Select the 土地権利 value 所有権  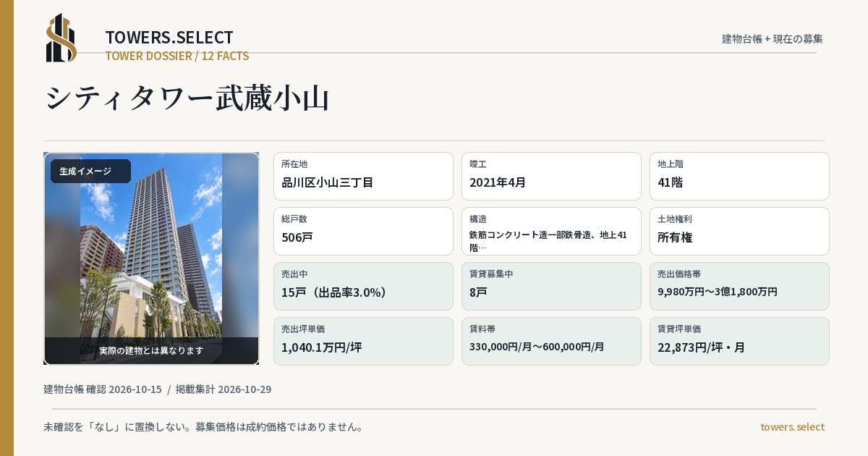click(x=676, y=237)
